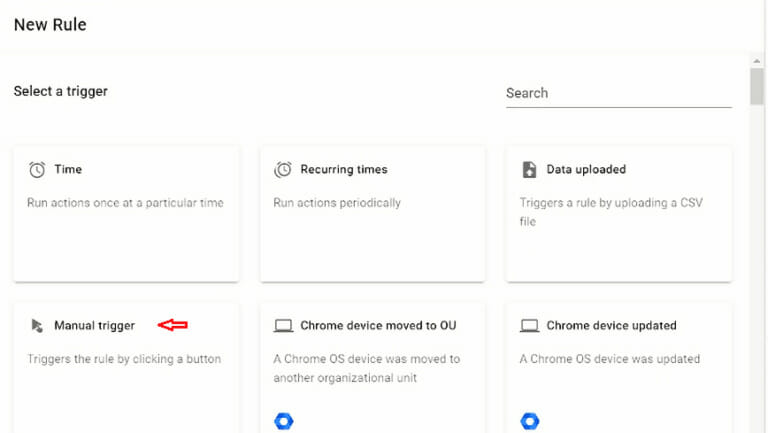Click the alarm clock icon on Time card

coord(37,169)
